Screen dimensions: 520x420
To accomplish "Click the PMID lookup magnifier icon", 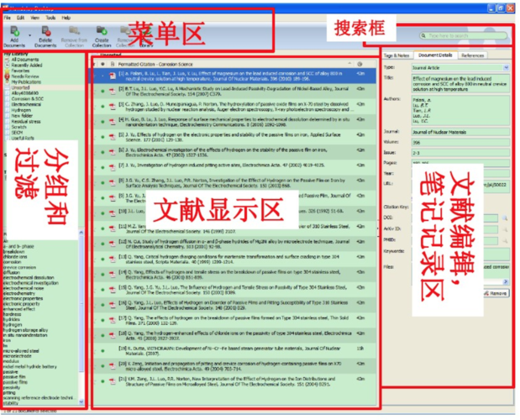I will click(x=505, y=241).
